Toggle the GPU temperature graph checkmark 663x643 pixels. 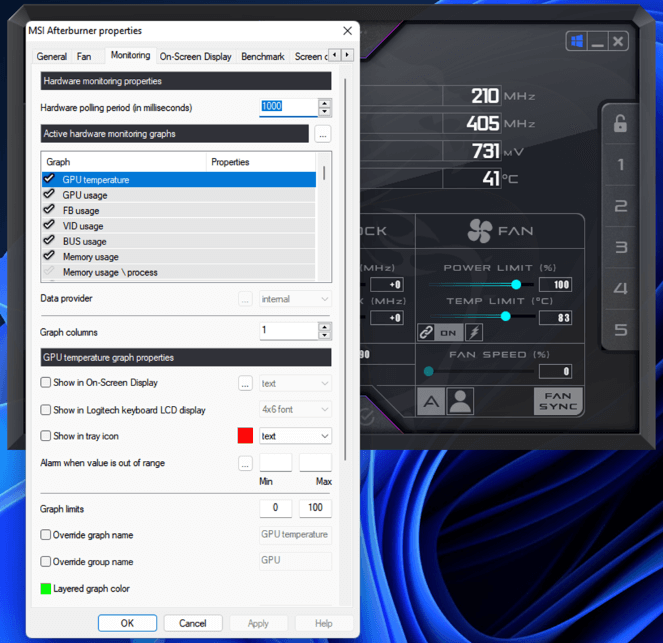[49, 178]
